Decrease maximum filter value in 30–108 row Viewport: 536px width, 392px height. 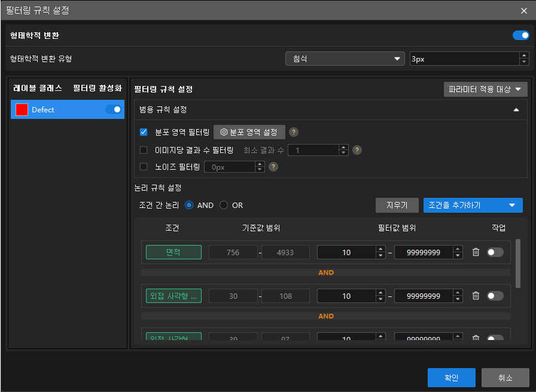click(458, 299)
